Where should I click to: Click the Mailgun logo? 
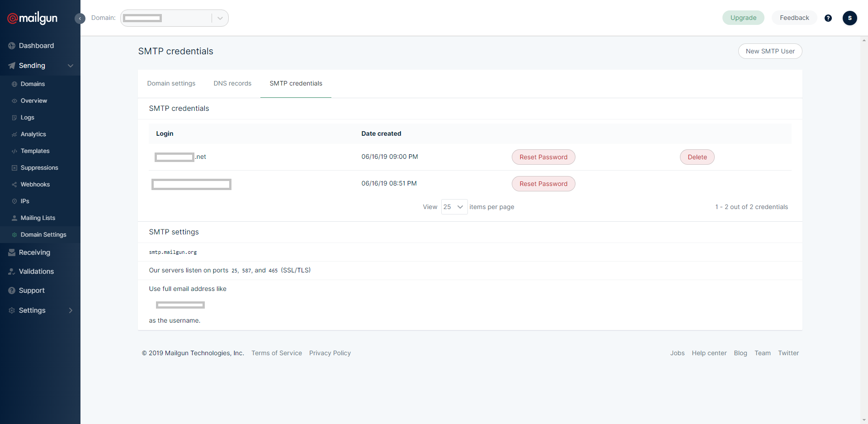[33, 18]
